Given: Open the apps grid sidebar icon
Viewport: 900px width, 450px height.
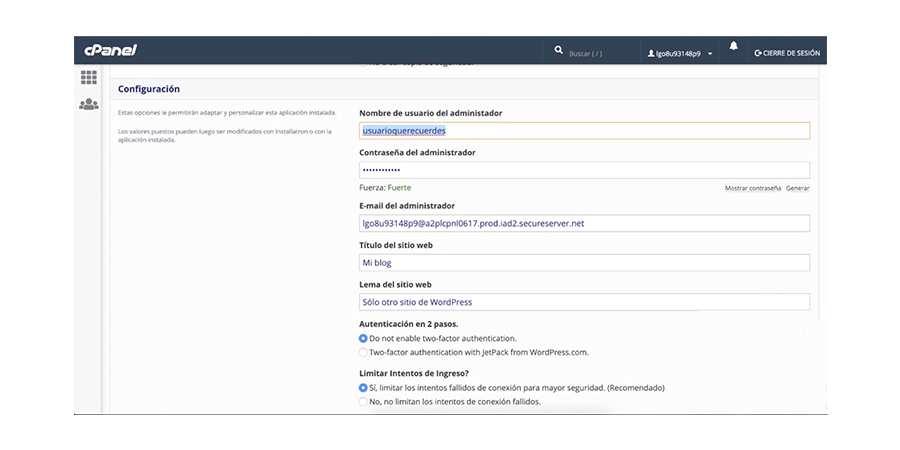Looking at the screenshot, I should [x=88, y=77].
